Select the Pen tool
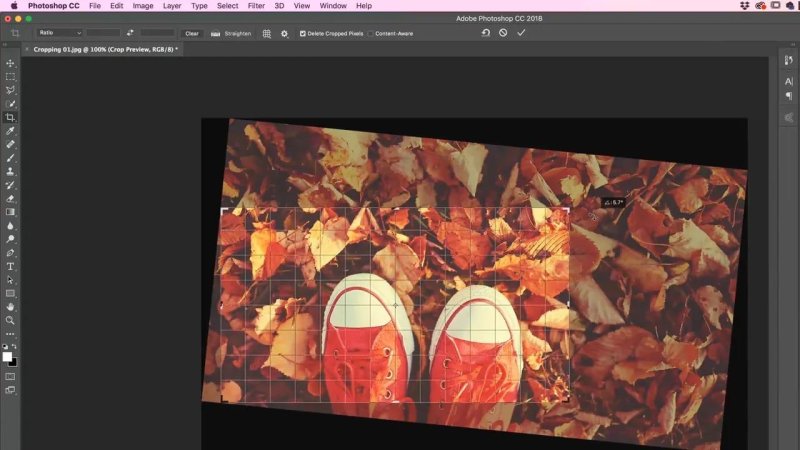The width and height of the screenshot is (800, 450). click(x=10, y=253)
